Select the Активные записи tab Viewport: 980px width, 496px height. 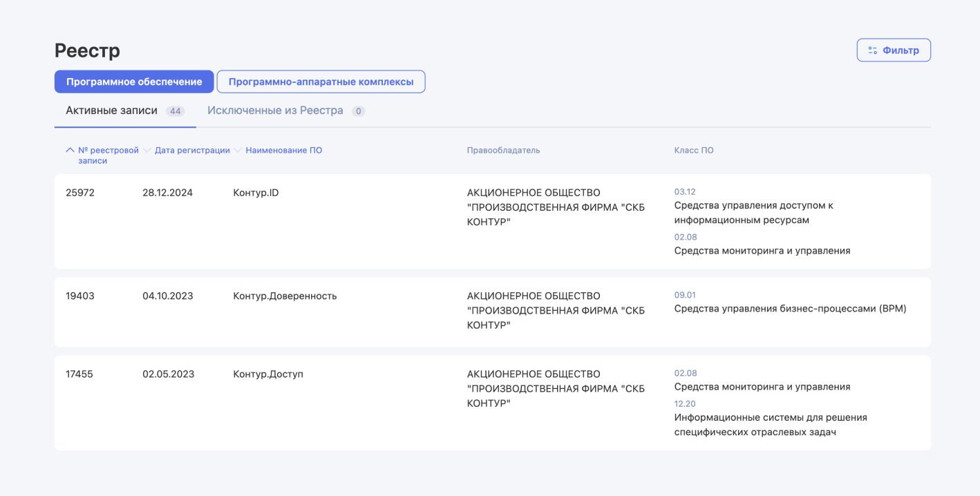click(111, 110)
